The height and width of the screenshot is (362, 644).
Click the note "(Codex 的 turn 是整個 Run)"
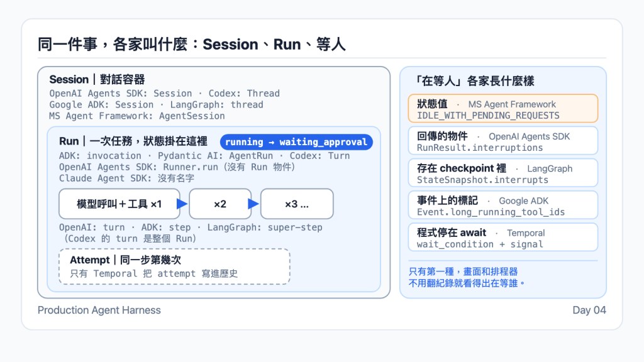pos(130,238)
